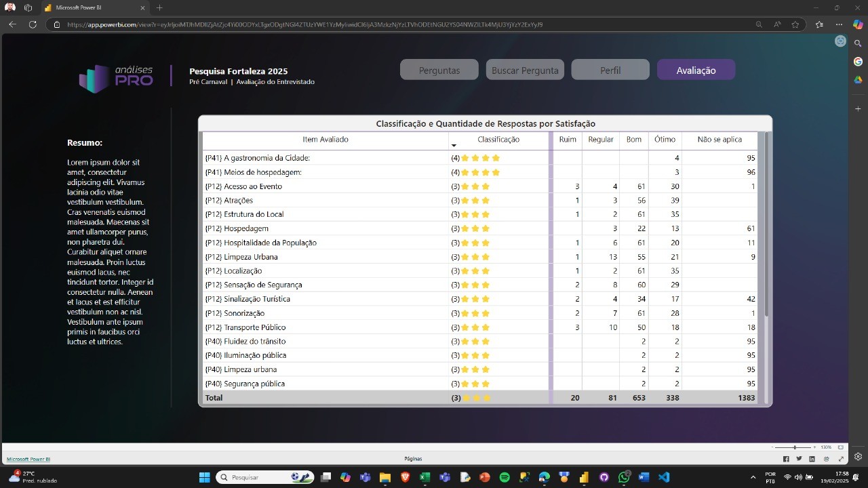
Task: Open browser settings and more menu
Action: point(840,24)
